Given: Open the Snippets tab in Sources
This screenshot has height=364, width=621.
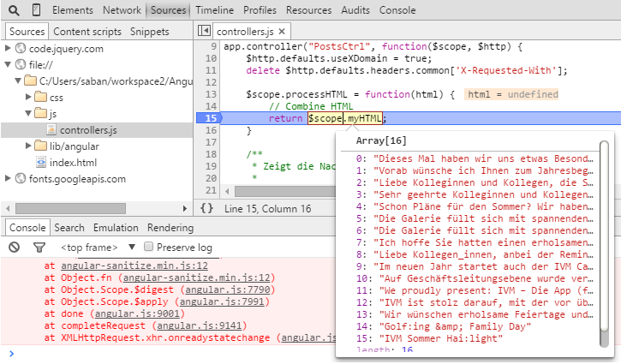Looking at the screenshot, I should click(x=149, y=32).
